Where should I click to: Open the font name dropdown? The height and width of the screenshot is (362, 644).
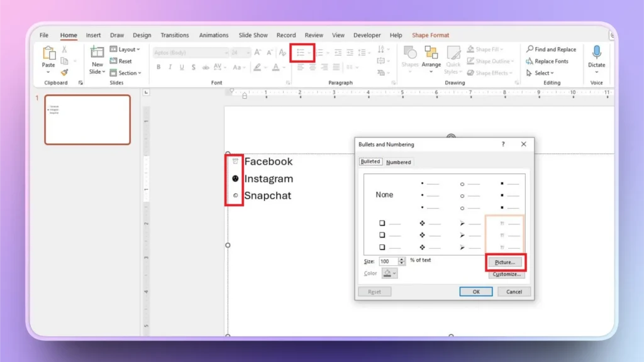click(x=227, y=52)
